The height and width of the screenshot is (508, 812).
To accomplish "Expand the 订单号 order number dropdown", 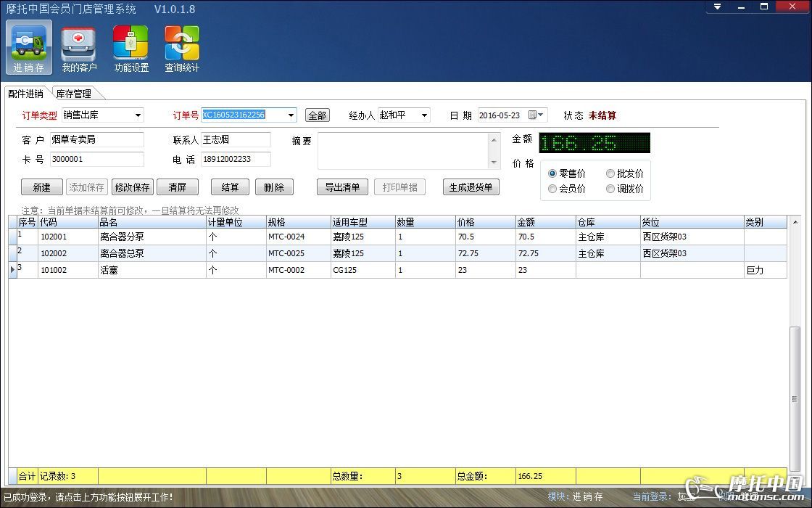I will 291,115.
